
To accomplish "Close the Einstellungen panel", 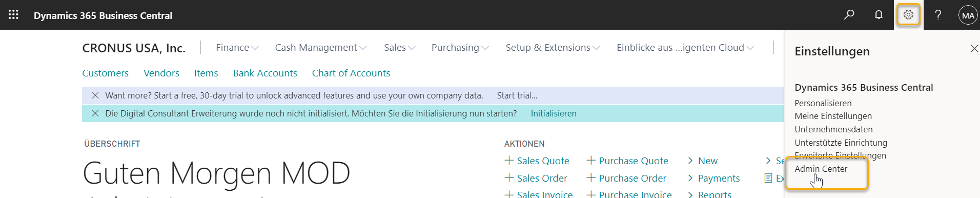I will pos(974,48).
